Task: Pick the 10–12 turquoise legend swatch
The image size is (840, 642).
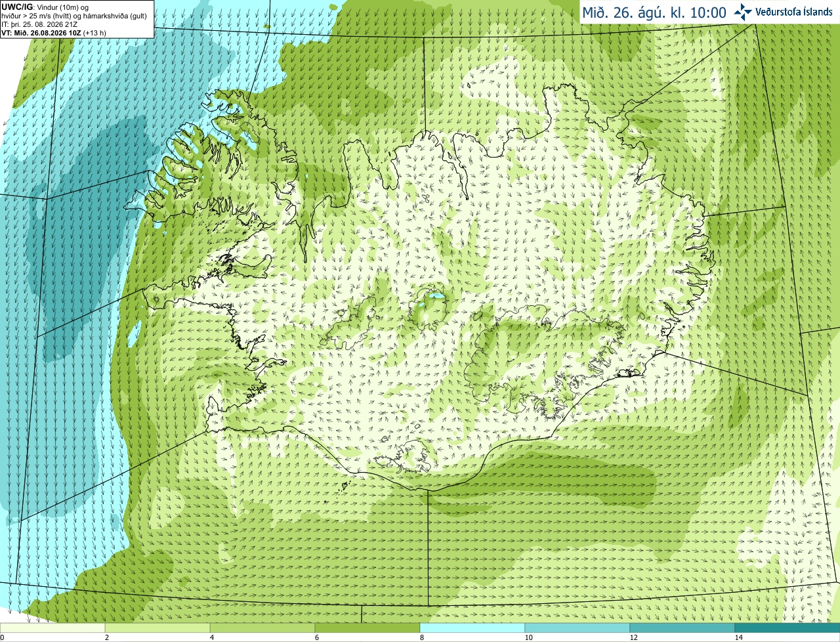Action: pyautogui.click(x=577, y=628)
